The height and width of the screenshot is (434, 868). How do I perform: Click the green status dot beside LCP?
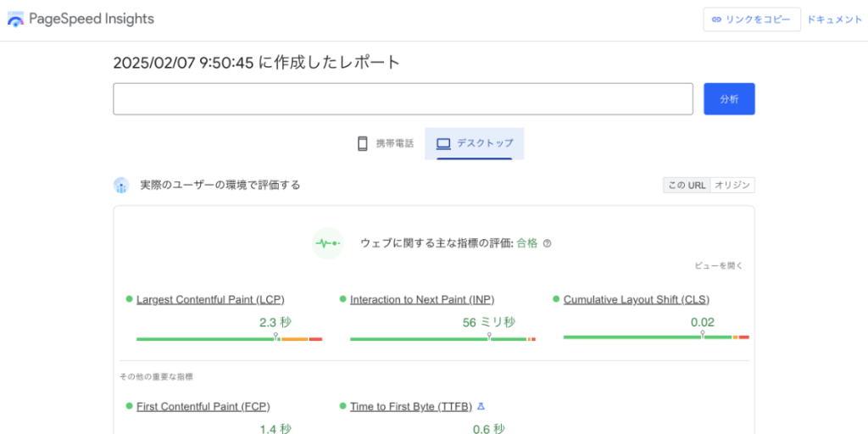click(129, 299)
